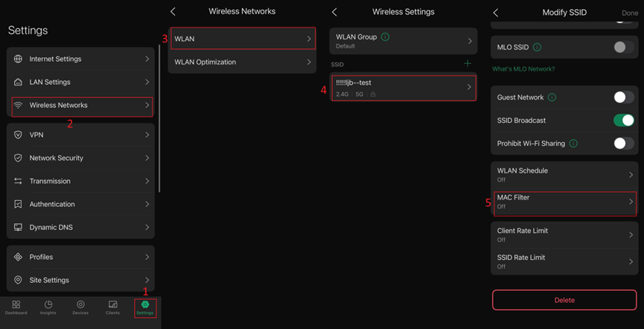The width and height of the screenshot is (644, 329).
Task: Click the 2.4G band label
Action: coord(342,95)
